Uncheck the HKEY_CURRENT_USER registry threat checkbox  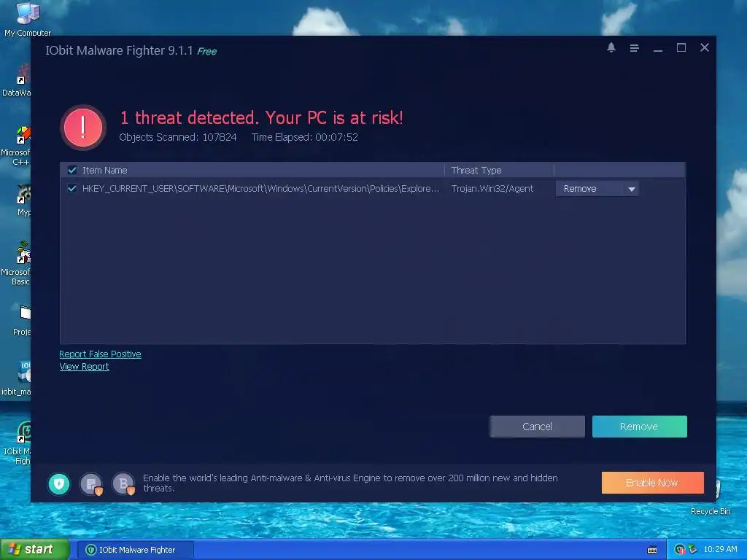(72, 189)
